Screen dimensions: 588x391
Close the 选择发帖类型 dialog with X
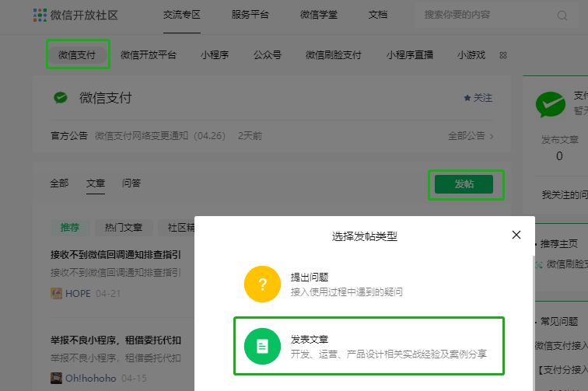(x=516, y=235)
